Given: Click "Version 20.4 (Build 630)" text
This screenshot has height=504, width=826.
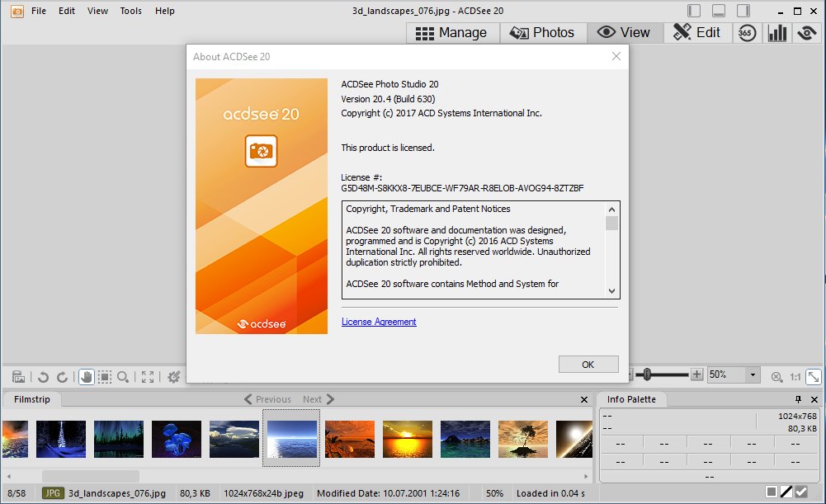Looking at the screenshot, I should [388, 99].
